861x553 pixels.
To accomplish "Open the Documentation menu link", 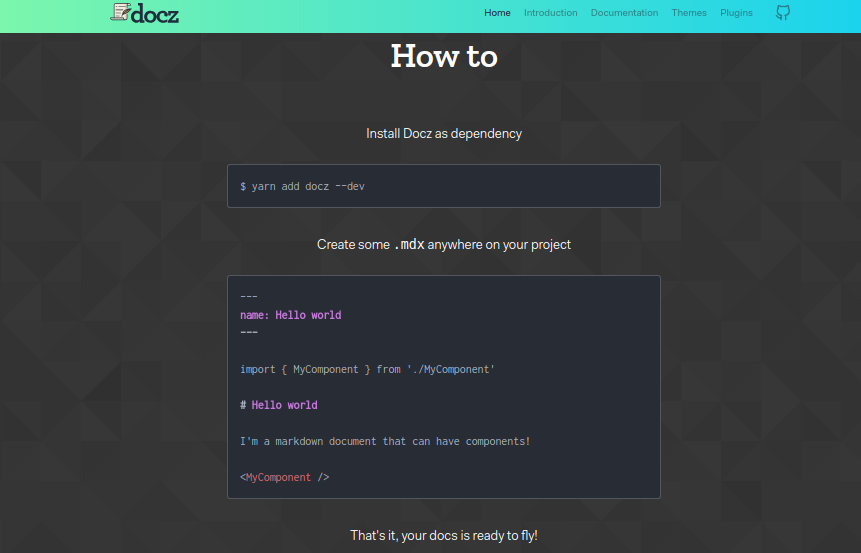I will (x=624, y=13).
